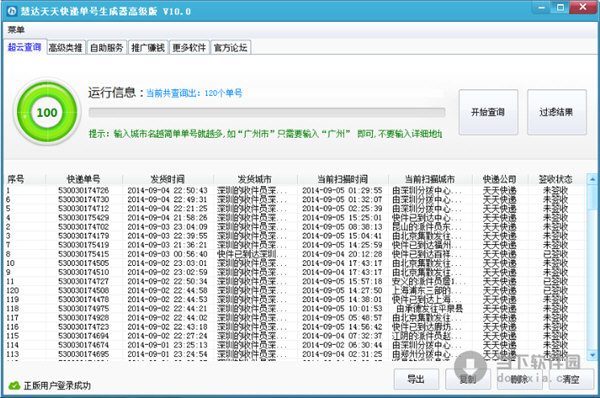Click the 清空 button

[x=571, y=379]
